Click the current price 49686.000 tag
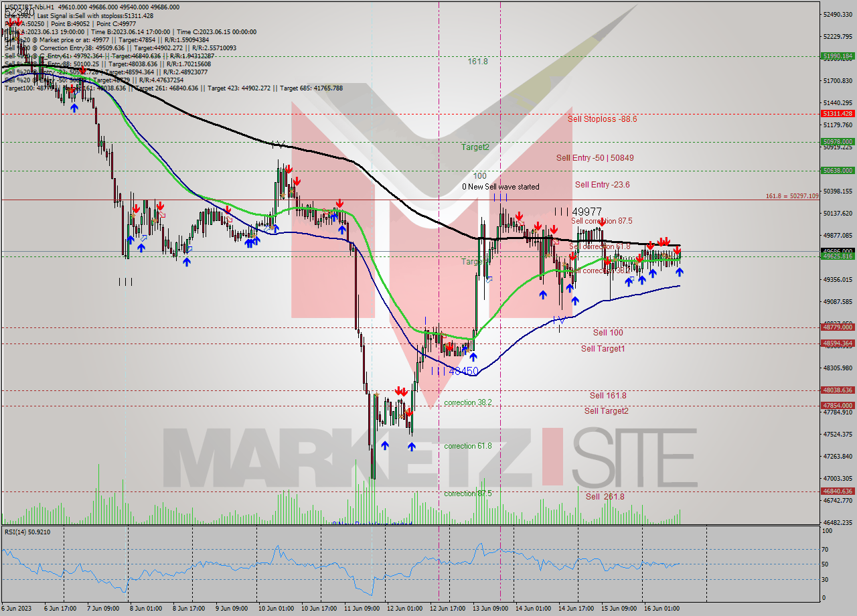Screen dimensions: 857x616 838,251
